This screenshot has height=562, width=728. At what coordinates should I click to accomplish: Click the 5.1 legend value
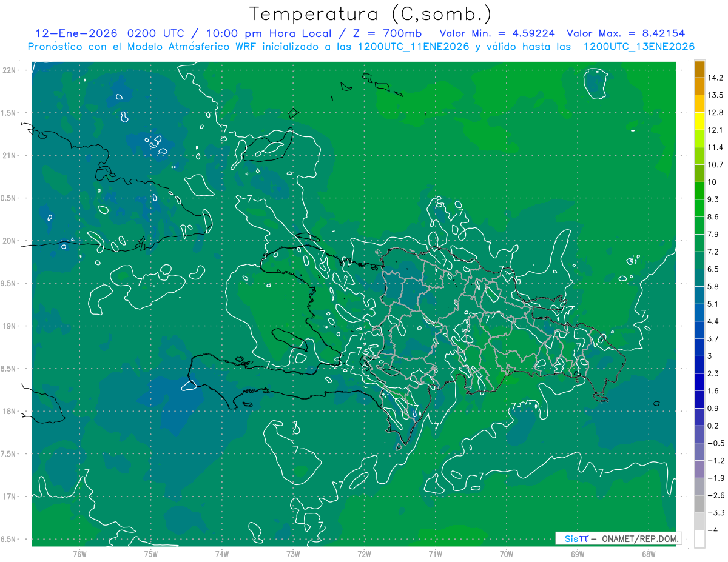[x=713, y=304]
